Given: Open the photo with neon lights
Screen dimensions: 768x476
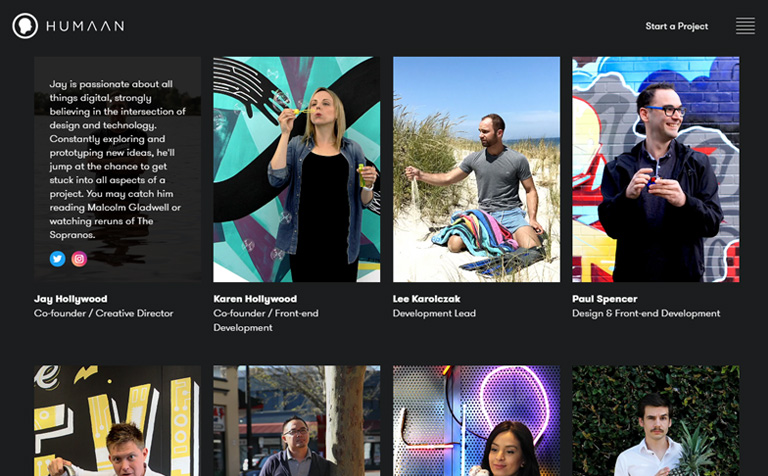Looking at the screenshot, I should coord(476,420).
